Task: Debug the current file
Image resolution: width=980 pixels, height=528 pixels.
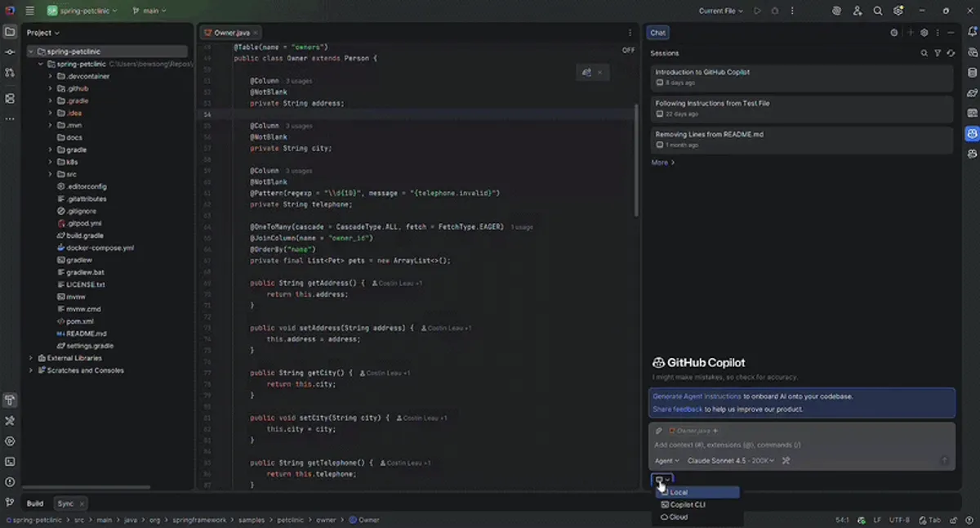Action: click(x=775, y=11)
